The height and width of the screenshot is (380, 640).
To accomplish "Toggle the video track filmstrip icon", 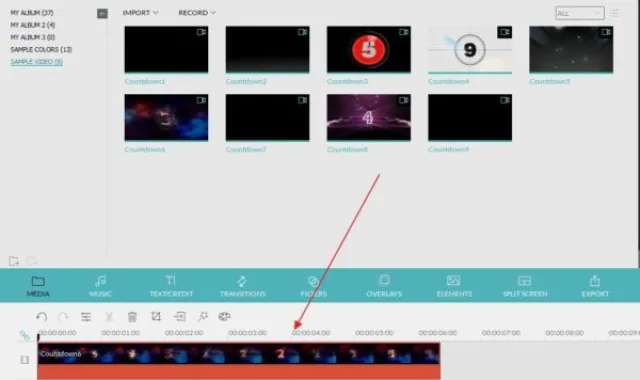I will pos(24,360).
